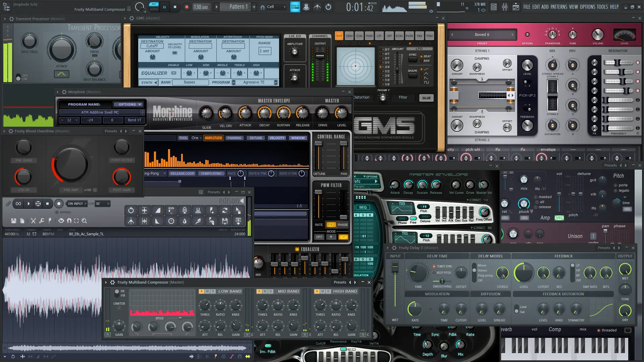
Task: Click the Edison undo circular arrow icon
Action: tap(131, 210)
